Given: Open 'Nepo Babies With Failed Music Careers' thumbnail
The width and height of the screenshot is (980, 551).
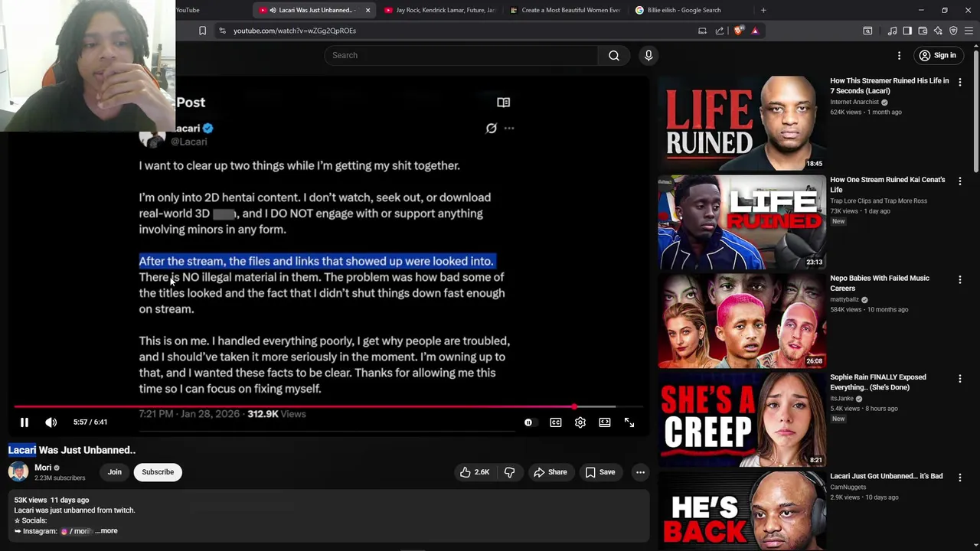Looking at the screenshot, I should 742,321.
